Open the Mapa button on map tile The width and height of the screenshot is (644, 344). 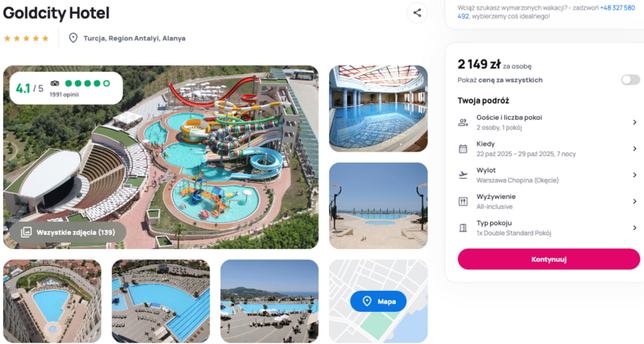[378, 301]
